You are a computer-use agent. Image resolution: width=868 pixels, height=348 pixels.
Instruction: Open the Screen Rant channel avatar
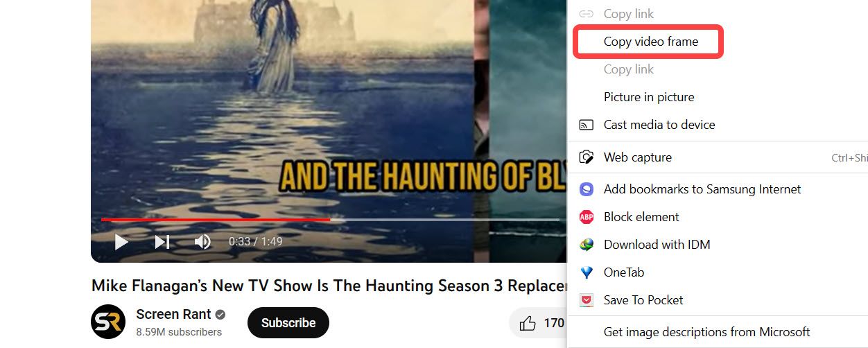tap(108, 322)
